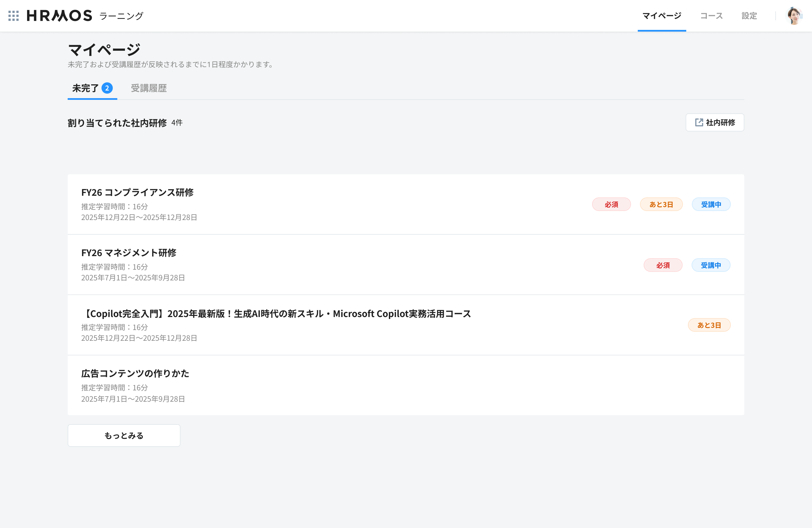This screenshot has width=812, height=528.
Task: Click the HRMOS logo
Action: click(x=59, y=16)
